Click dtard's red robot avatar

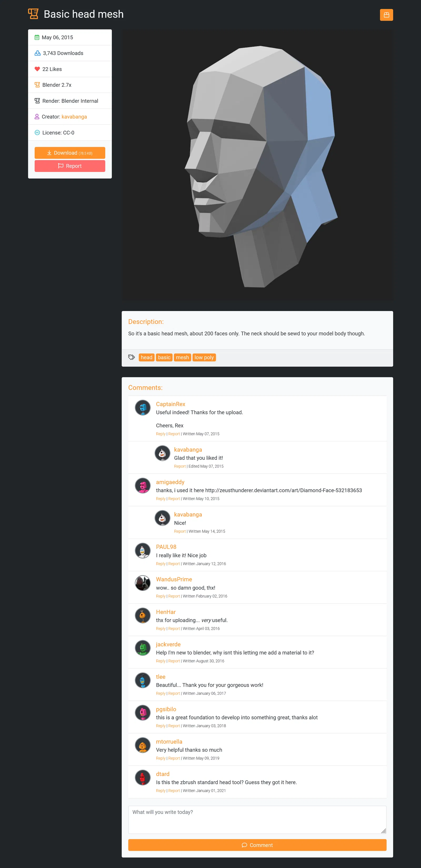143,778
